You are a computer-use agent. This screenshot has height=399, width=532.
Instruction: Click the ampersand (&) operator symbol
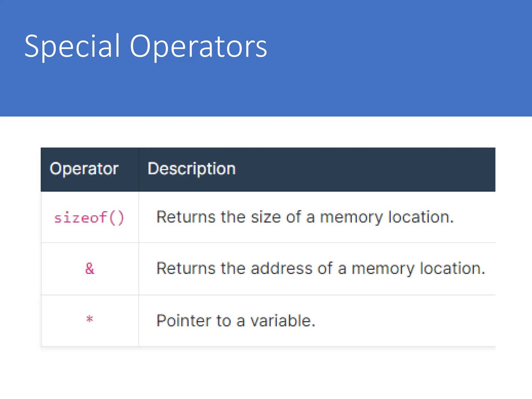(x=90, y=268)
